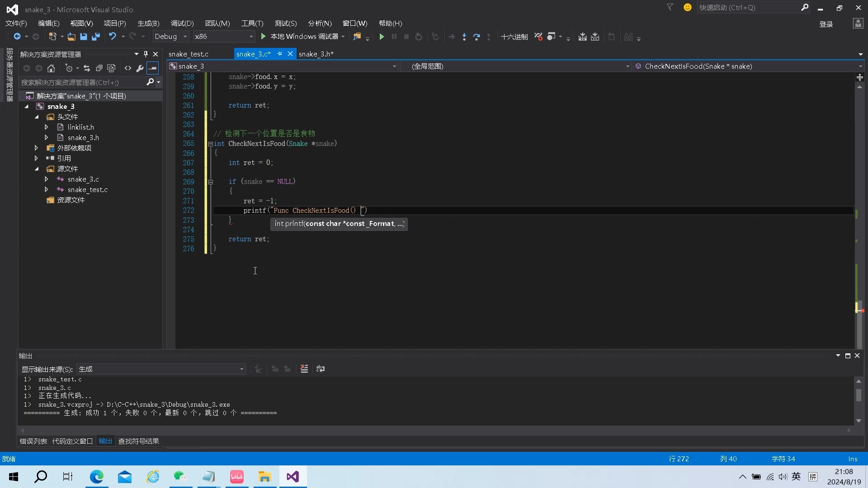The height and width of the screenshot is (488, 868).
Task: Switch to the snake_test.c editor tab
Action: (x=189, y=54)
